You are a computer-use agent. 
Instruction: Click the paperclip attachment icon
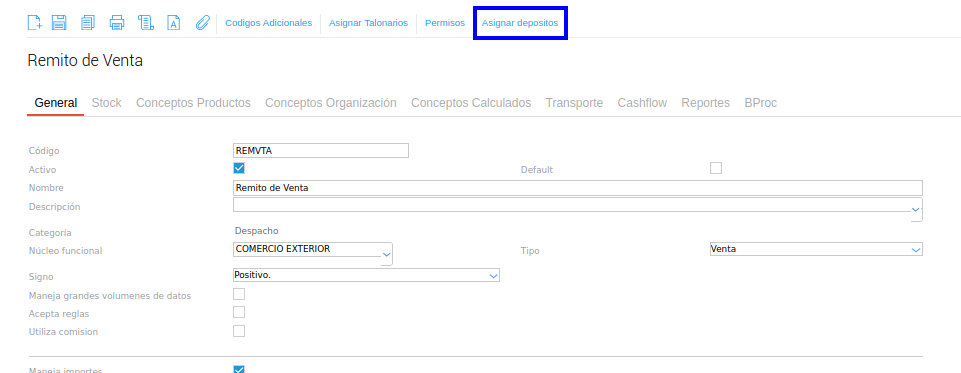[x=202, y=23]
